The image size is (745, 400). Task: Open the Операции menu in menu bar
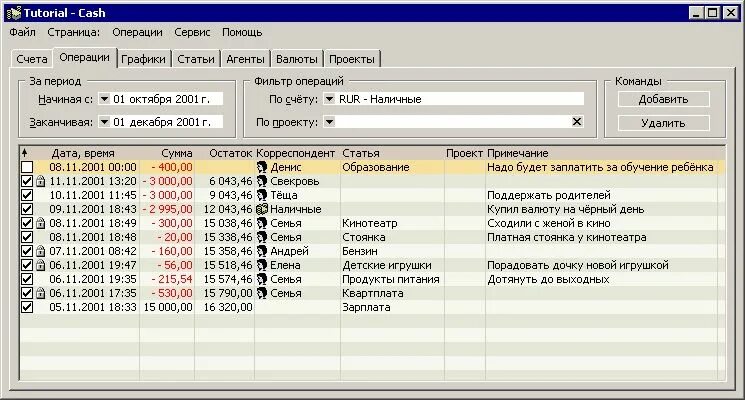point(137,32)
